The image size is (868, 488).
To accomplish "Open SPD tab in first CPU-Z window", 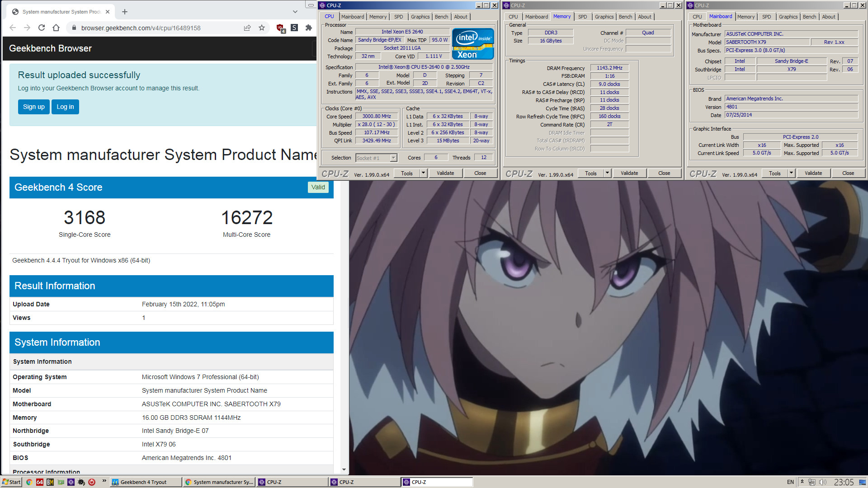I will pos(398,17).
